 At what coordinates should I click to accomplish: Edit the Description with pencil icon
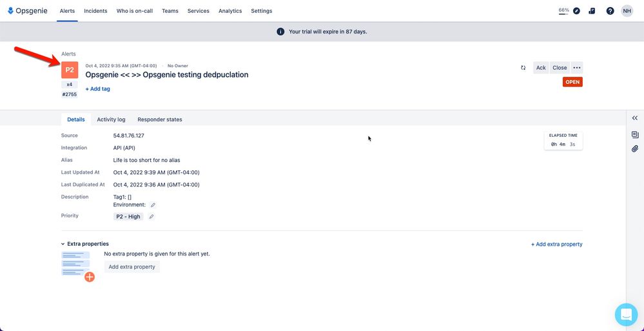pos(153,205)
